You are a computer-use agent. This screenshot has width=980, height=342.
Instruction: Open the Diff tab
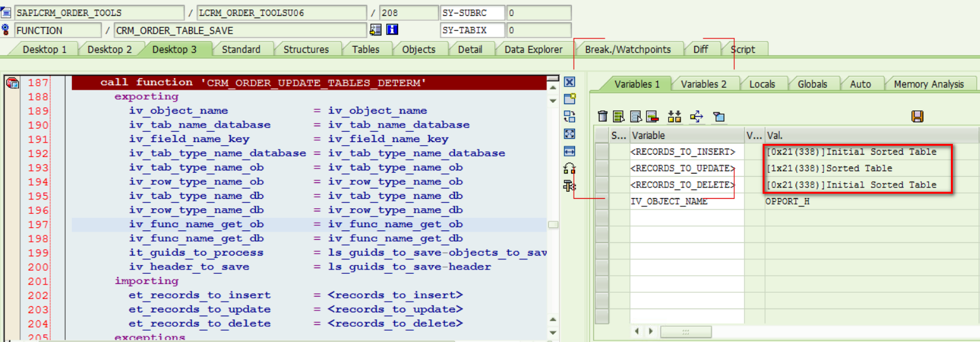tap(700, 49)
